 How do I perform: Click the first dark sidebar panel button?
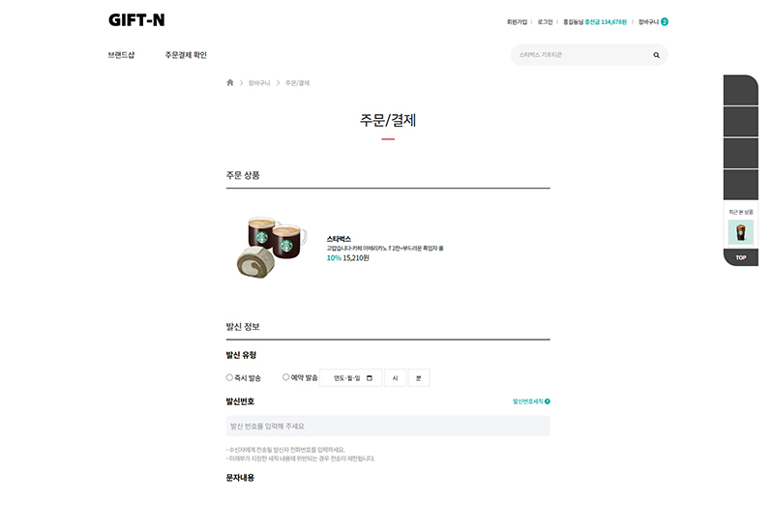point(740,90)
